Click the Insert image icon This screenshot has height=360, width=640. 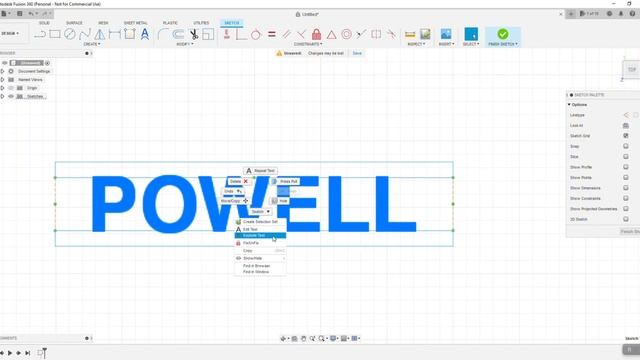(446, 34)
